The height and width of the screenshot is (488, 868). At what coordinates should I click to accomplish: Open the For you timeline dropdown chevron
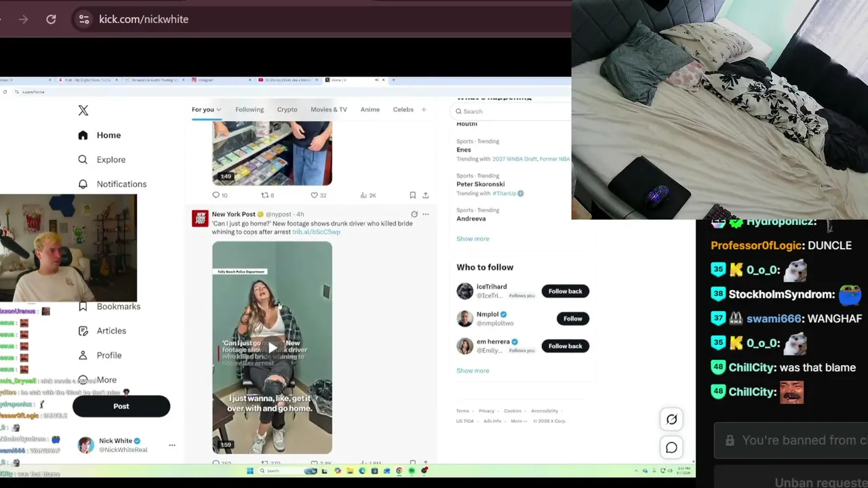[218, 109]
